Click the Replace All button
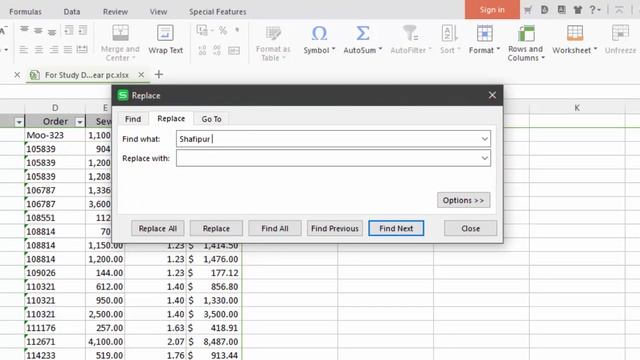Screen dimensions: 640x360 (158, 229)
